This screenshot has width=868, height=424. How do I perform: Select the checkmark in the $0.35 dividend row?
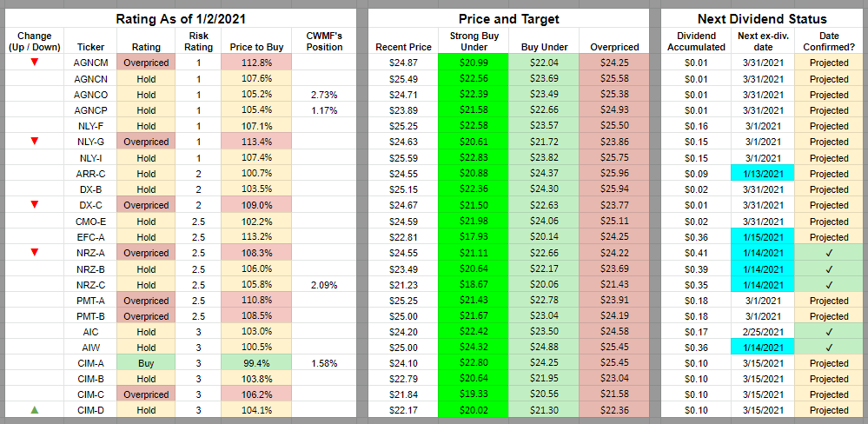coord(828,284)
